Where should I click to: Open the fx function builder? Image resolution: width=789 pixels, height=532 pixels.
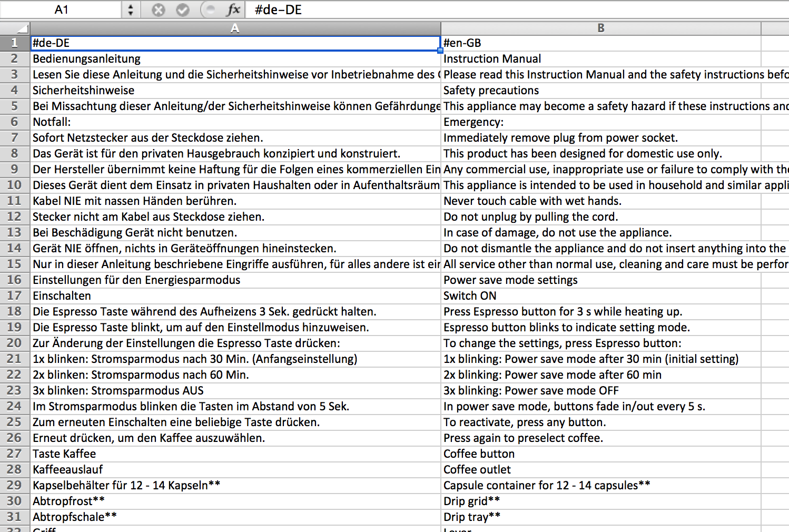(233, 9)
